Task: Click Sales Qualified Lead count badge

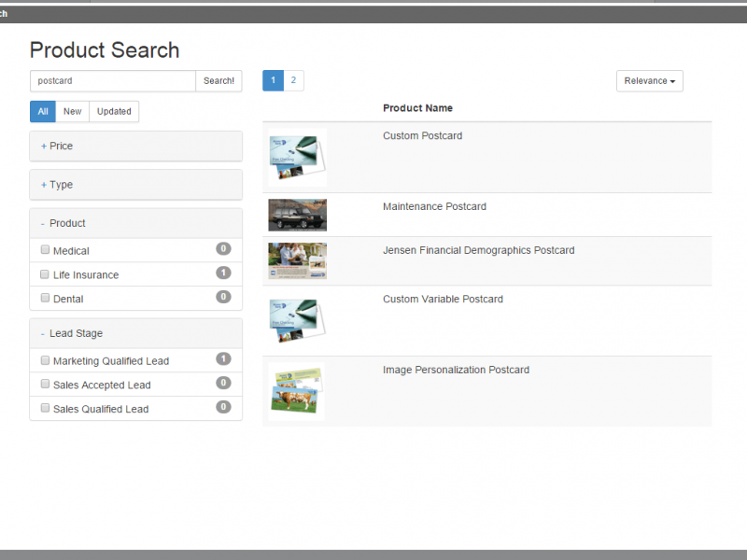Action: (x=223, y=407)
